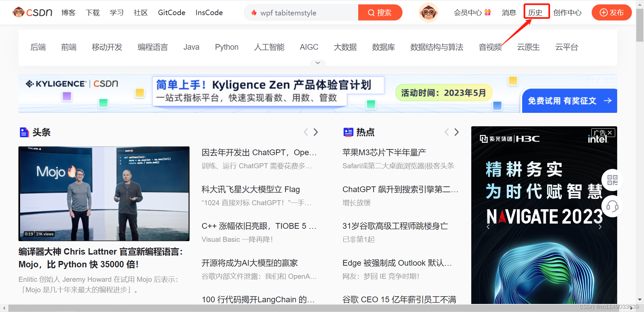This screenshot has height=312, width=644.
Task: Select the AIGC category tab
Action: coord(309,47)
